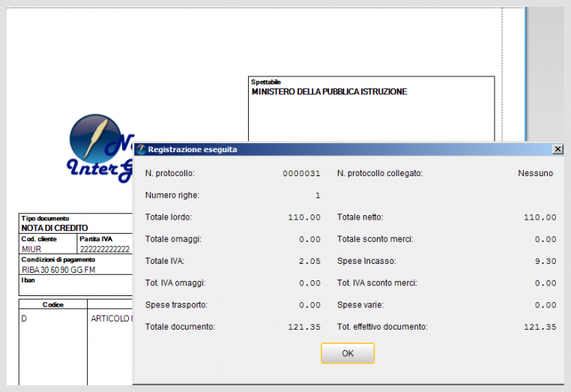Click the MIUR client code in the document
Viewport: 571px width, 392px height.
[31, 249]
